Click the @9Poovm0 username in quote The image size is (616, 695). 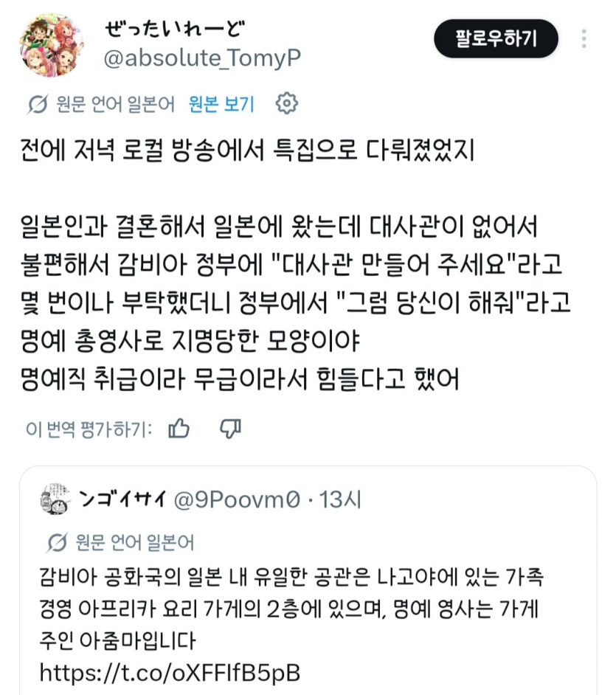click(x=237, y=500)
